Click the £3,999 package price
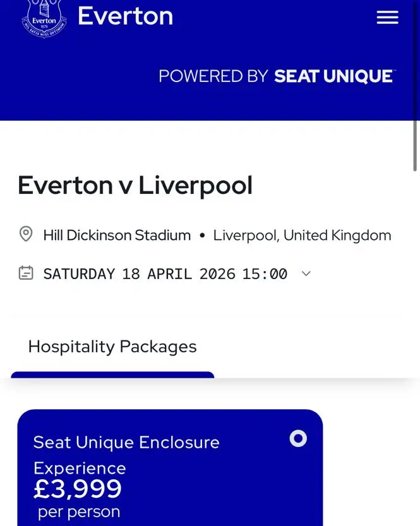420x526 pixels. (x=78, y=489)
